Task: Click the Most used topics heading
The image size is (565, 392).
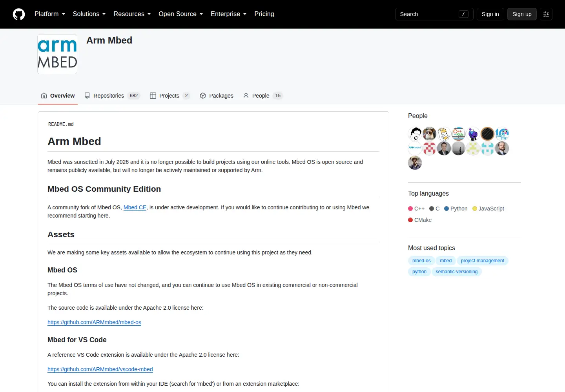Action: tap(432, 248)
